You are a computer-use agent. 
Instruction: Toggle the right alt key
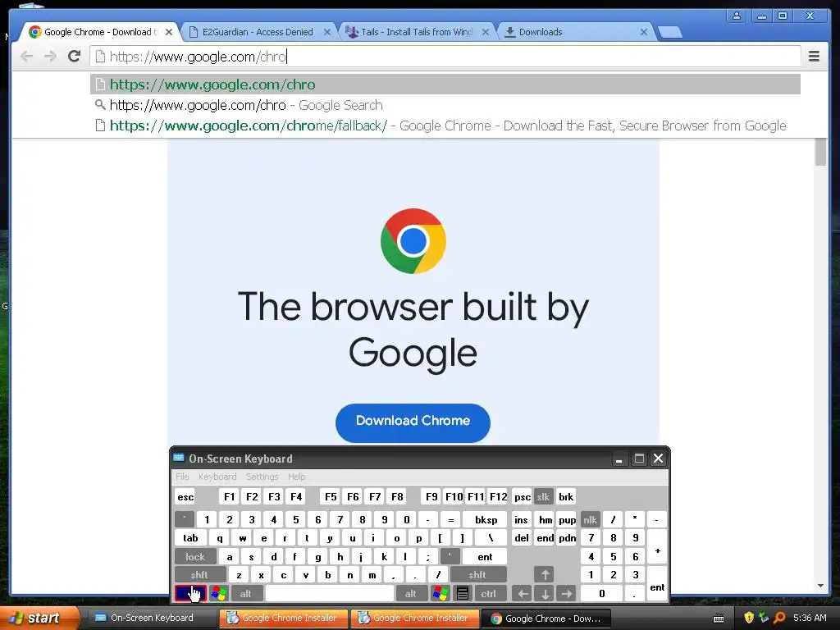(x=410, y=594)
